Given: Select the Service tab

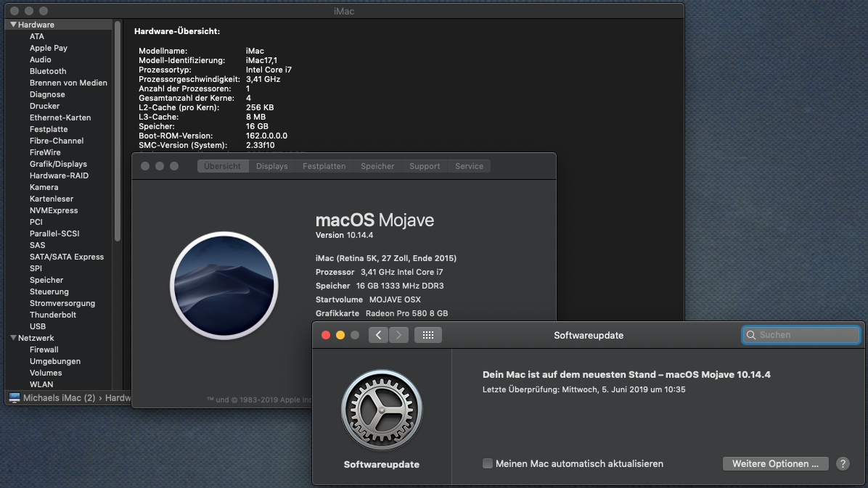Looking at the screenshot, I should pos(469,166).
